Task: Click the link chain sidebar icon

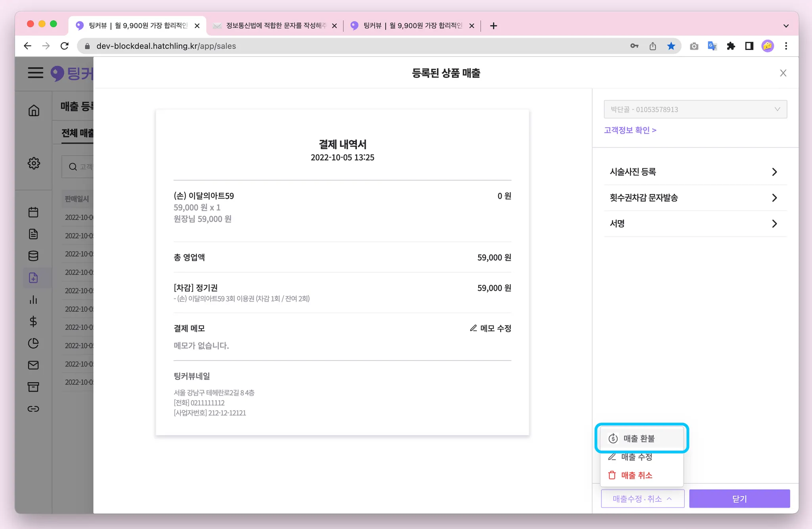Action: coord(33,409)
